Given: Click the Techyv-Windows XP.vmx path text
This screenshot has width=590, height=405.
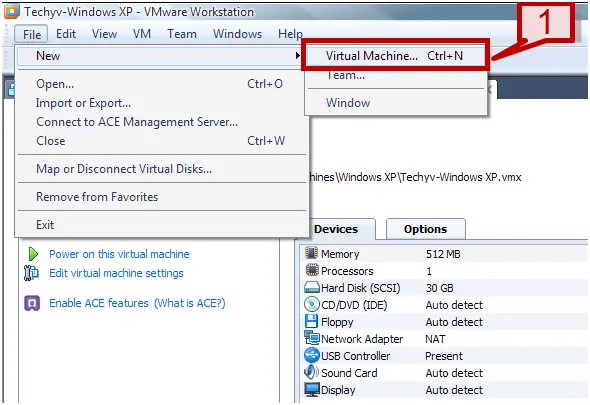Looking at the screenshot, I should tap(416, 177).
